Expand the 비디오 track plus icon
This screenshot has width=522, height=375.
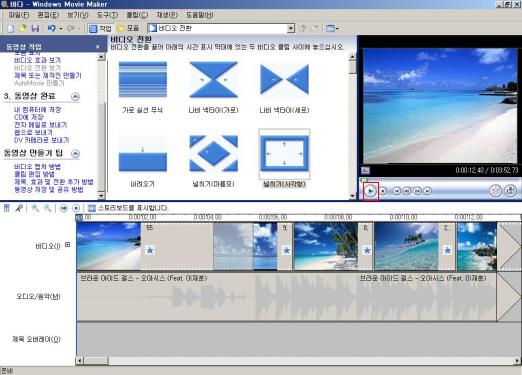point(68,245)
